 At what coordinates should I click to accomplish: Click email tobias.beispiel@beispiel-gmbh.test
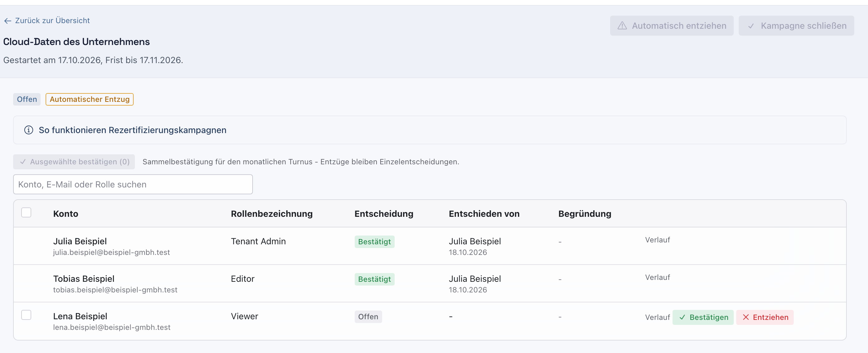115,290
